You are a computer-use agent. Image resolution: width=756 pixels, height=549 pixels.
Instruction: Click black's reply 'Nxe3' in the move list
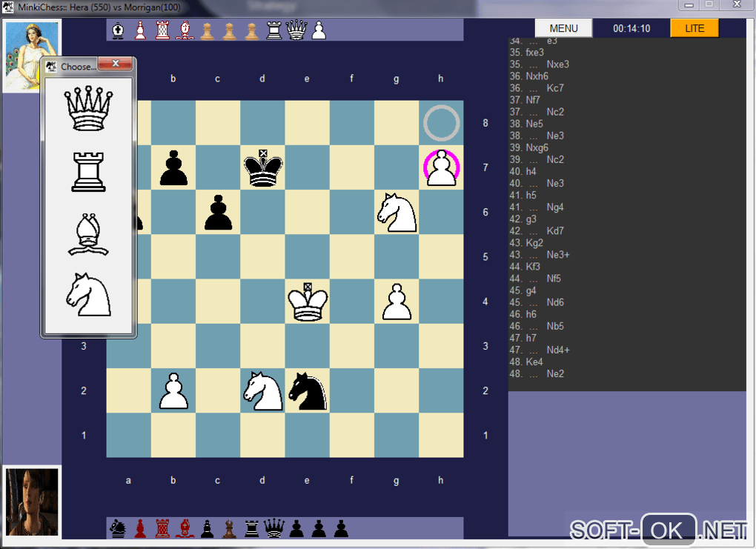[x=558, y=64]
